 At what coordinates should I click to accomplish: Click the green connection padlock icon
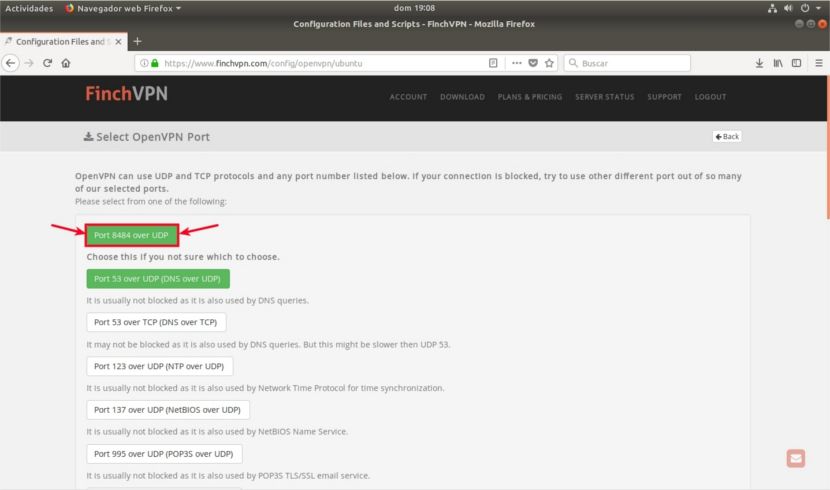155,63
